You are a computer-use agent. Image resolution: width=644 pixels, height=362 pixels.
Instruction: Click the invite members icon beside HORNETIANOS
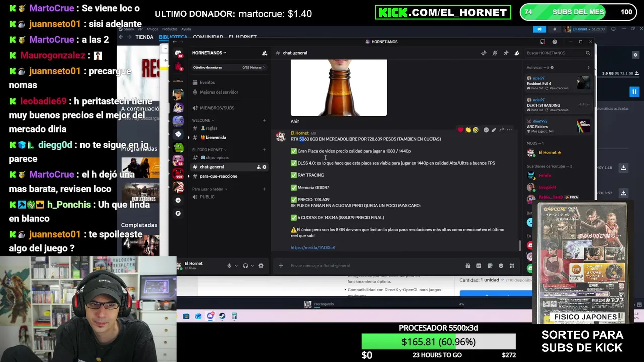[264, 53]
